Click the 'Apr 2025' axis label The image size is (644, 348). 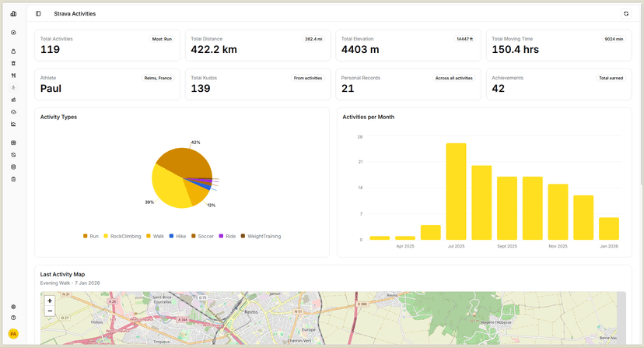click(405, 246)
